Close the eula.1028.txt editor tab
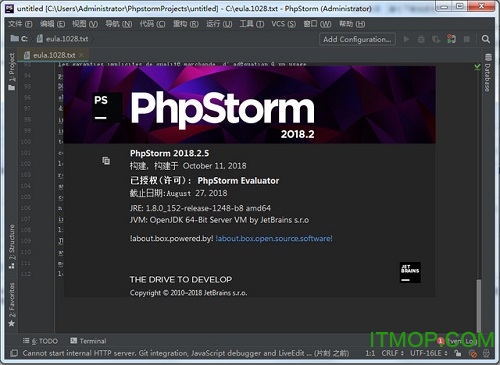The image size is (500, 365). point(82,55)
